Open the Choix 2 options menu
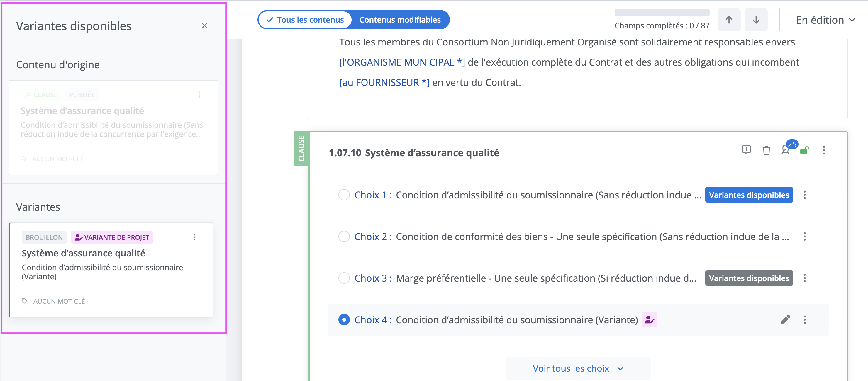The height and width of the screenshot is (381, 868). click(805, 237)
